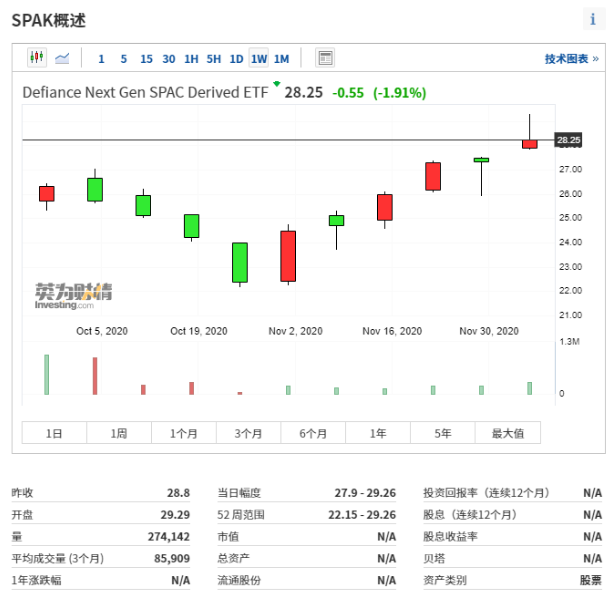Open the chart news/table panel icon

(325, 58)
